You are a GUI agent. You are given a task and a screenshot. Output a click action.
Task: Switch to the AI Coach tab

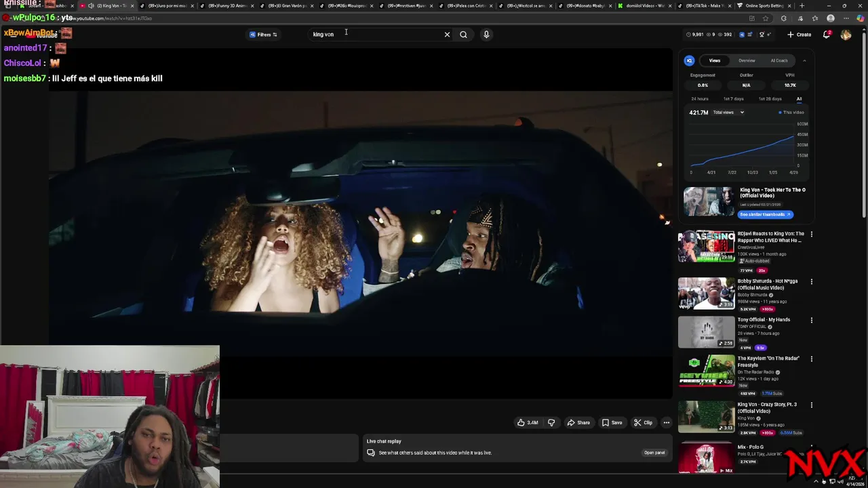[779, 60]
